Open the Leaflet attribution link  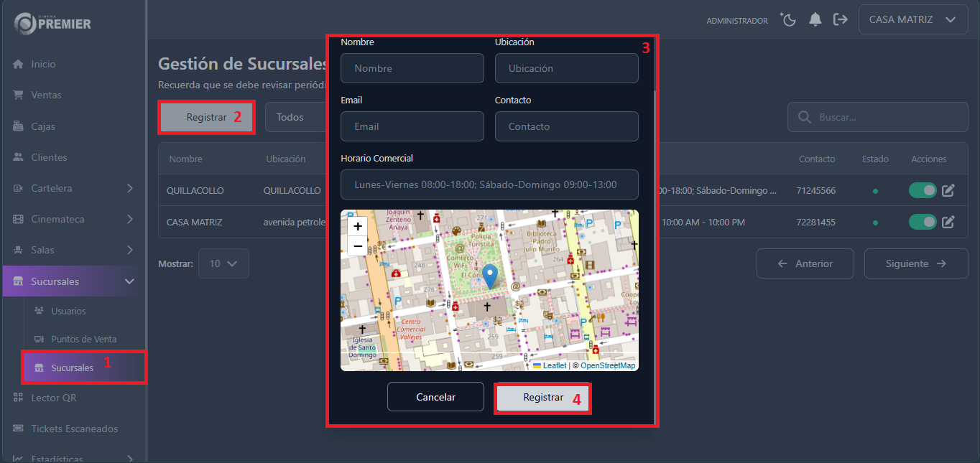pyautogui.click(x=554, y=365)
